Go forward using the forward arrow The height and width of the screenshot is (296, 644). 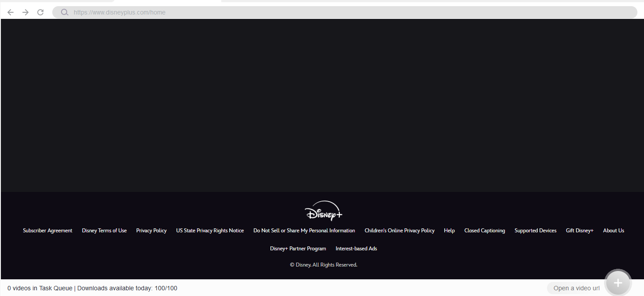25,12
